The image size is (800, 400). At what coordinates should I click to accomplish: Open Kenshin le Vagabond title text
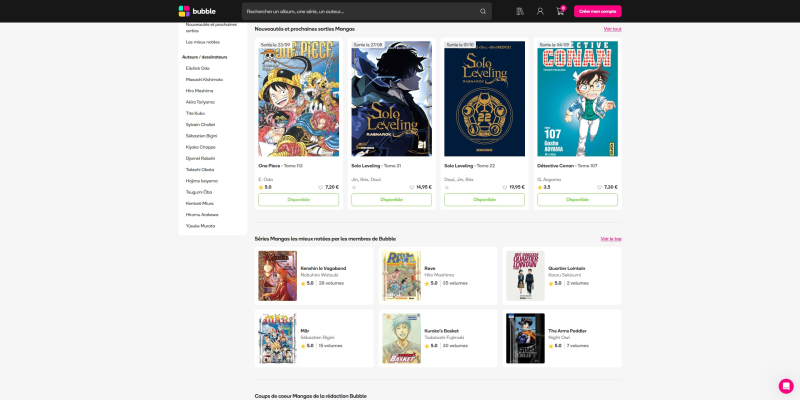[x=323, y=268]
